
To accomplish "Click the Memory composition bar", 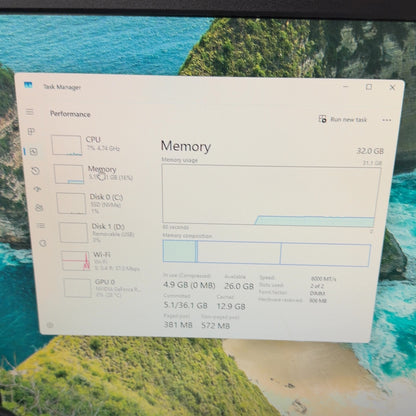I will (267, 254).
